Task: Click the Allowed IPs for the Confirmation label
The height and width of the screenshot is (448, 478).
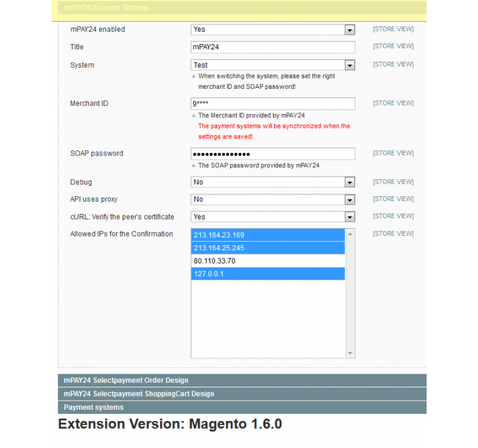Action: pos(121,234)
